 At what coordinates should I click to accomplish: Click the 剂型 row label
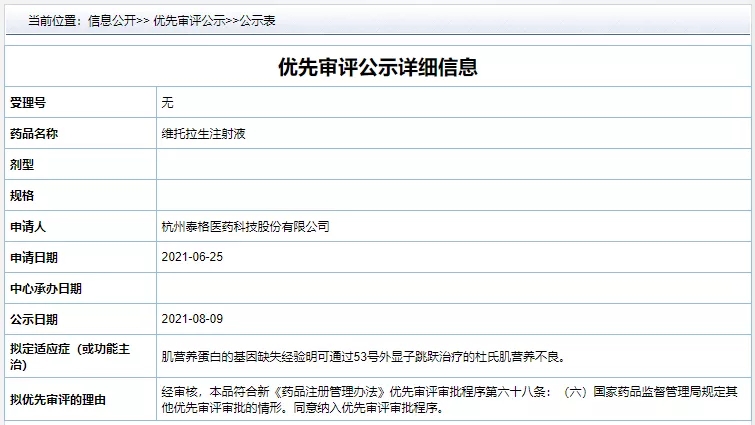coord(22,165)
